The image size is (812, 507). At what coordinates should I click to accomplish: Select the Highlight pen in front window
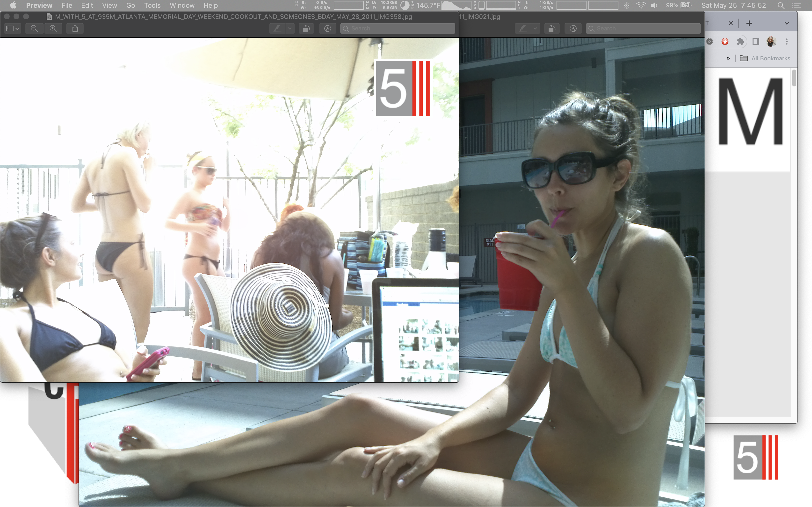277,28
